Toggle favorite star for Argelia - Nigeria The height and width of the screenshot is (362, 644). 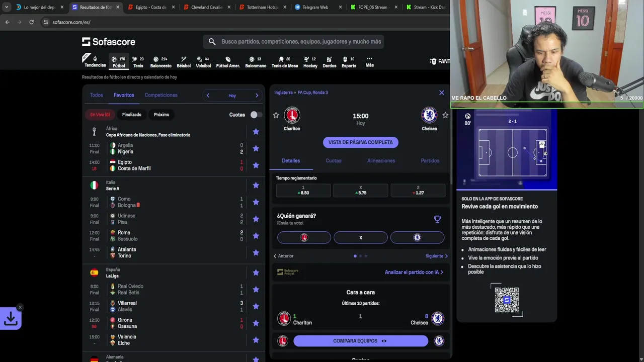256,148
